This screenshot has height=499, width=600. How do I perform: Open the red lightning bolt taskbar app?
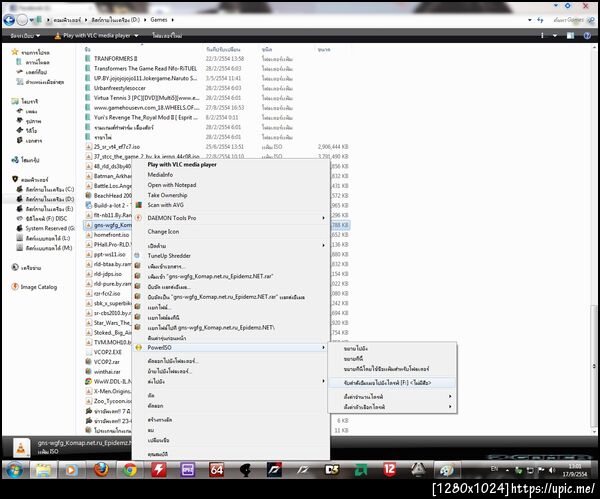pos(158,470)
